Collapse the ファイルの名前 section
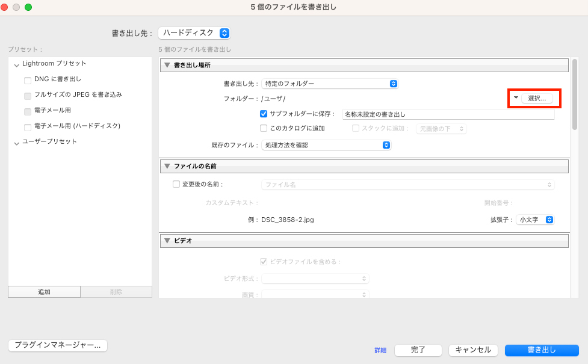 167,166
